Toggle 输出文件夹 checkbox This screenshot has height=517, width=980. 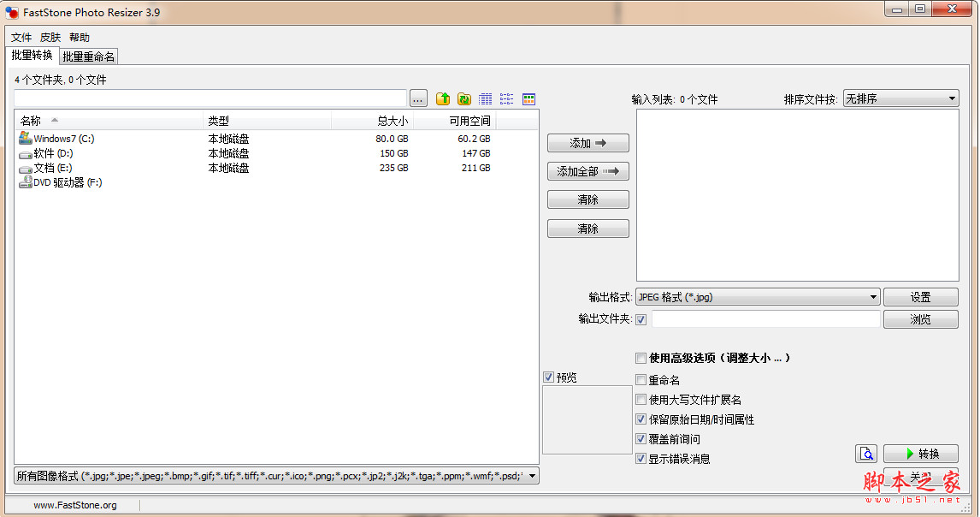[x=641, y=319]
